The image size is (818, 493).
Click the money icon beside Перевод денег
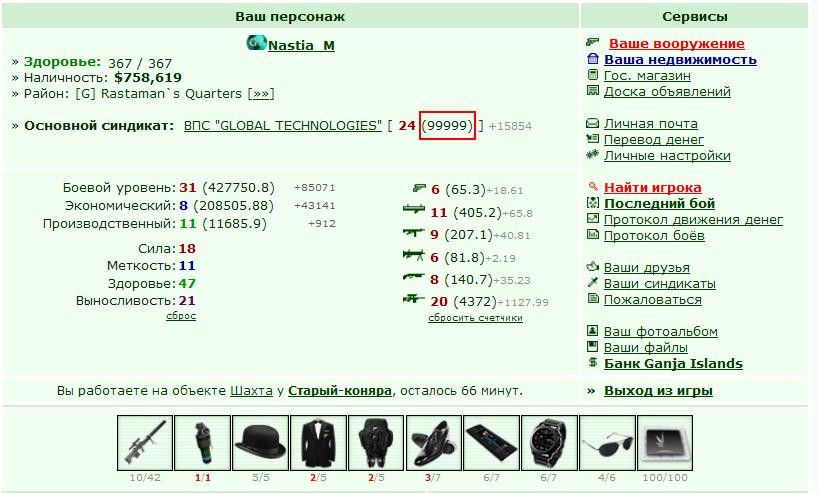coord(593,139)
